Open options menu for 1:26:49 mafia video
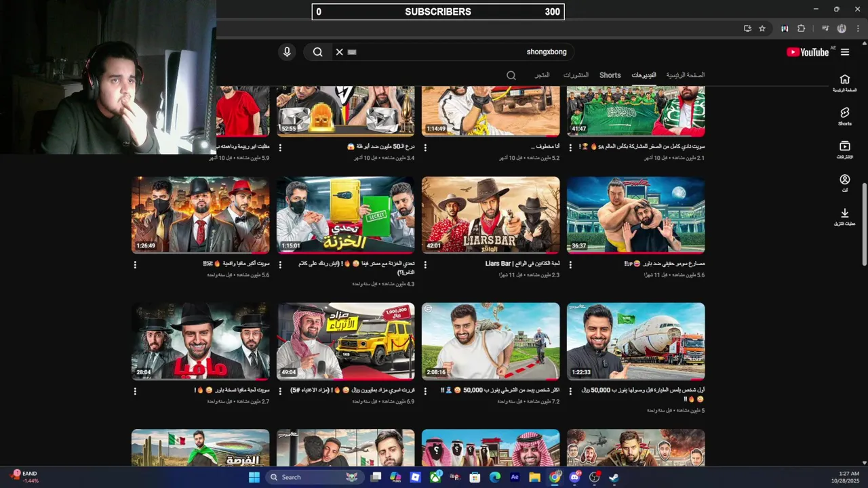 [x=135, y=265]
